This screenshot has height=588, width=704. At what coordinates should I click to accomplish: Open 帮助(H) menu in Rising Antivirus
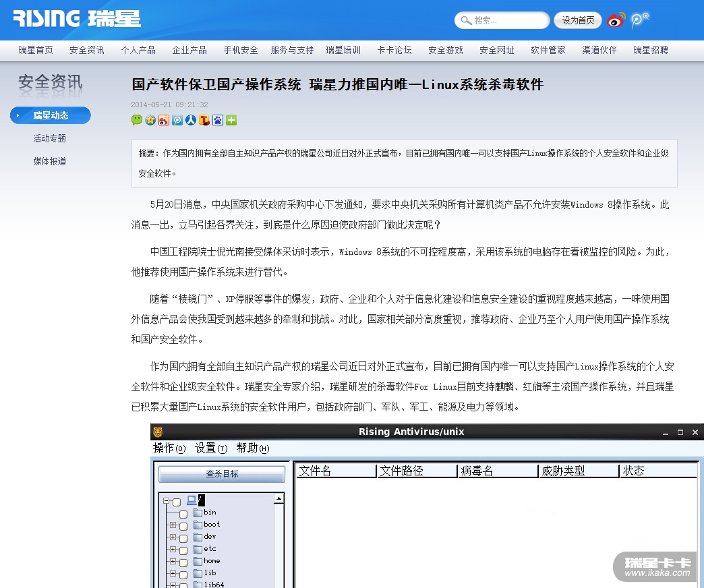click(253, 448)
